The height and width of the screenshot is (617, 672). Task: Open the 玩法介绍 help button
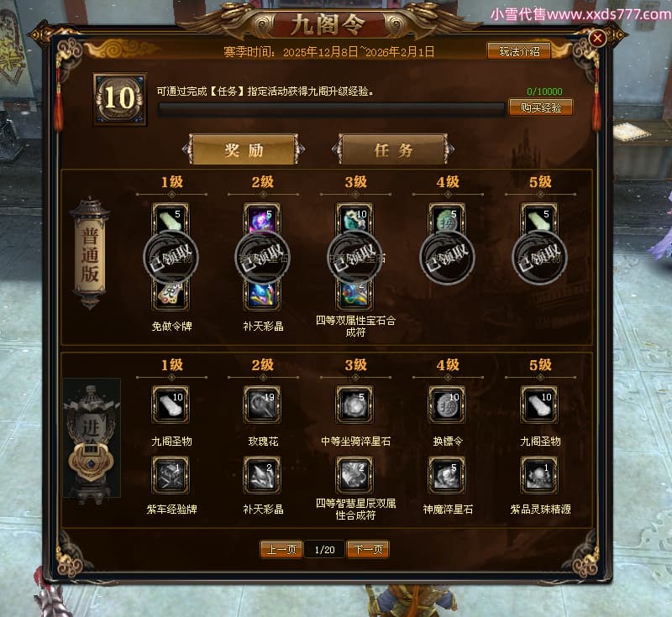click(x=519, y=52)
